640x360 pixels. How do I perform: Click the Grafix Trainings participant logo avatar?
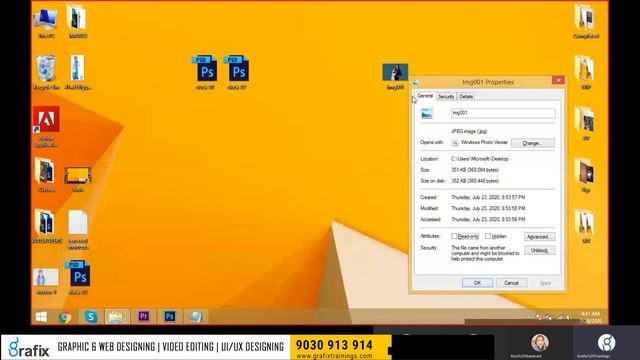click(x=607, y=342)
